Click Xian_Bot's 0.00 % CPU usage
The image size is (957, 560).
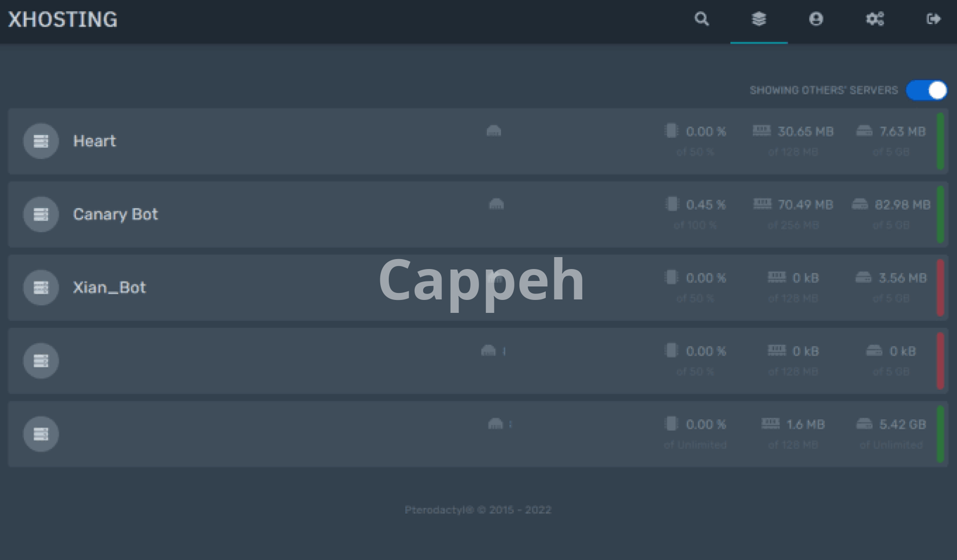click(x=705, y=278)
